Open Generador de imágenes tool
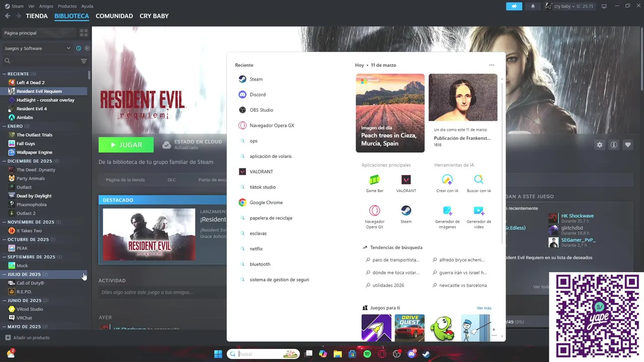The width and height of the screenshot is (644, 362). (x=447, y=217)
